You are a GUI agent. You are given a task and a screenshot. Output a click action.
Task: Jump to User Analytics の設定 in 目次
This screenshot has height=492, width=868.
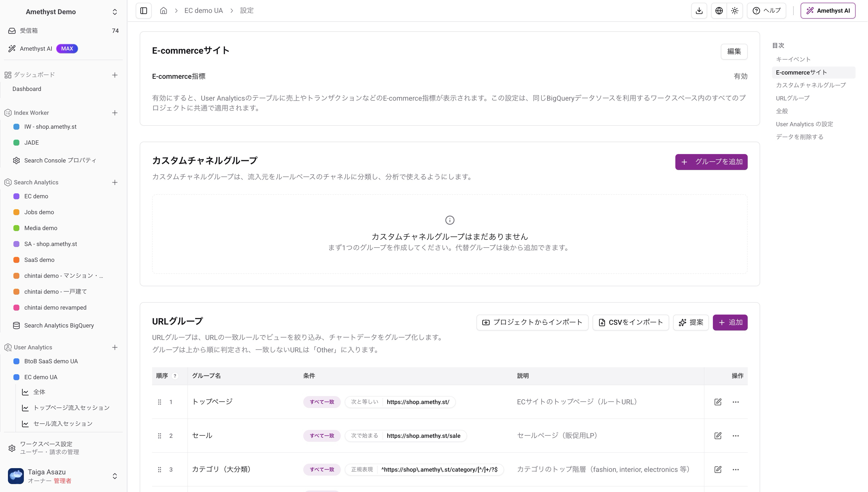[x=804, y=124]
